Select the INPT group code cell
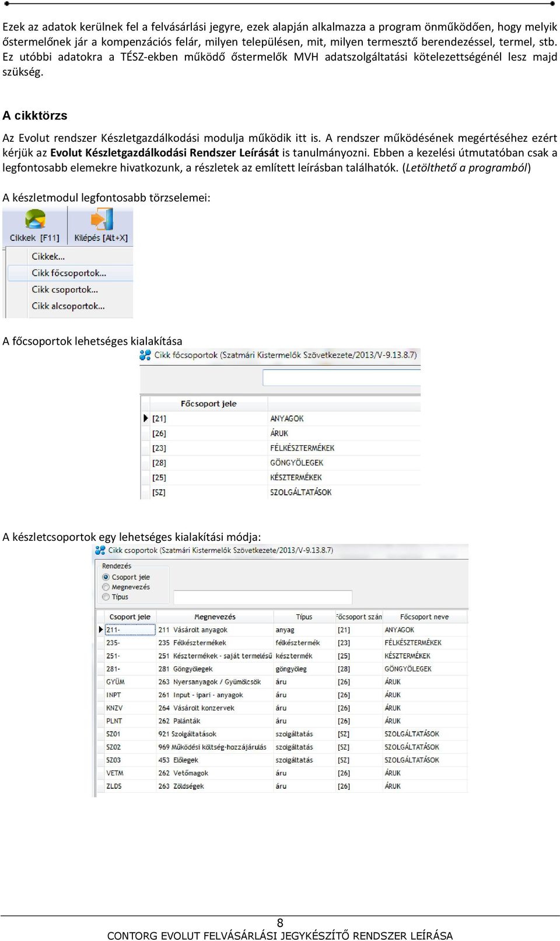 [x=130, y=695]
